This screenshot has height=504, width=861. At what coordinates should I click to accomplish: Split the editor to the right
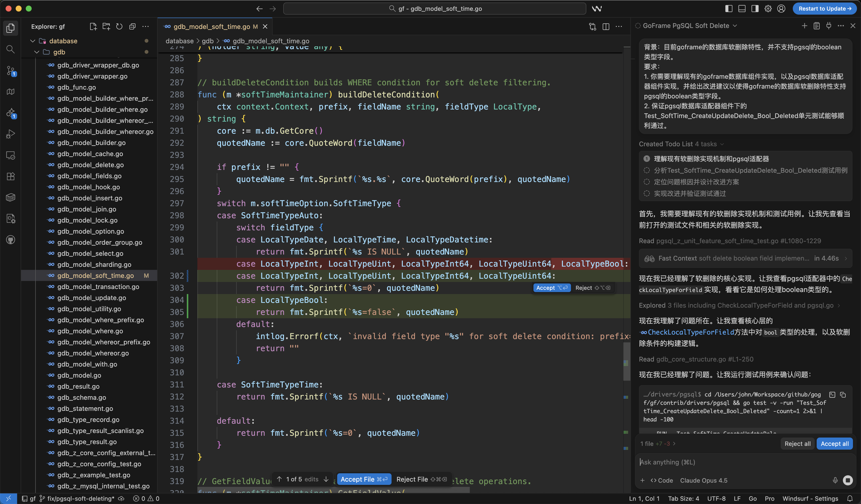click(x=606, y=27)
